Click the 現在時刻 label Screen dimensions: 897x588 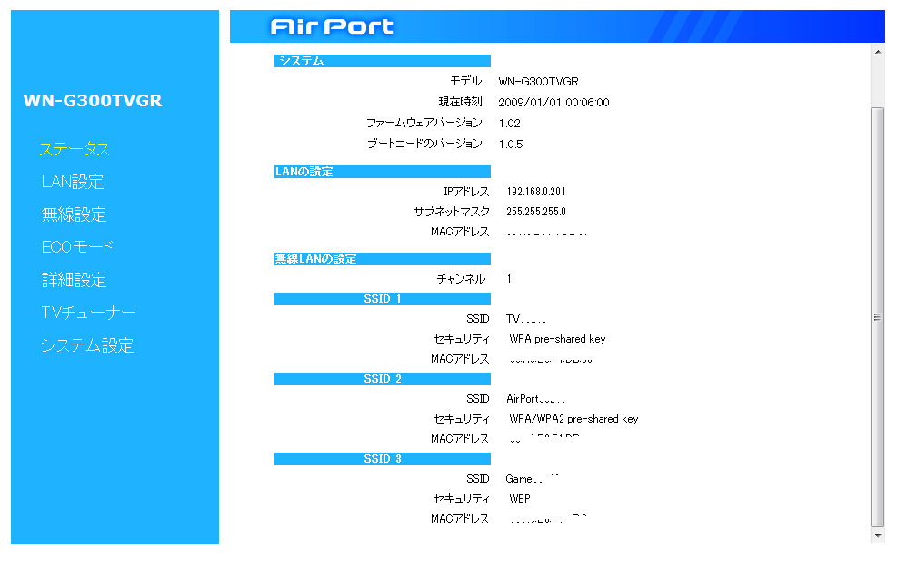click(x=461, y=102)
